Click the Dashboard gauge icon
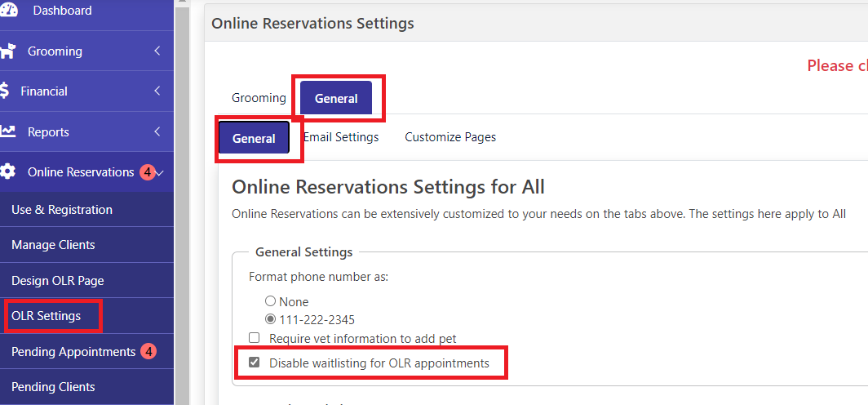868x405 pixels. point(7,10)
